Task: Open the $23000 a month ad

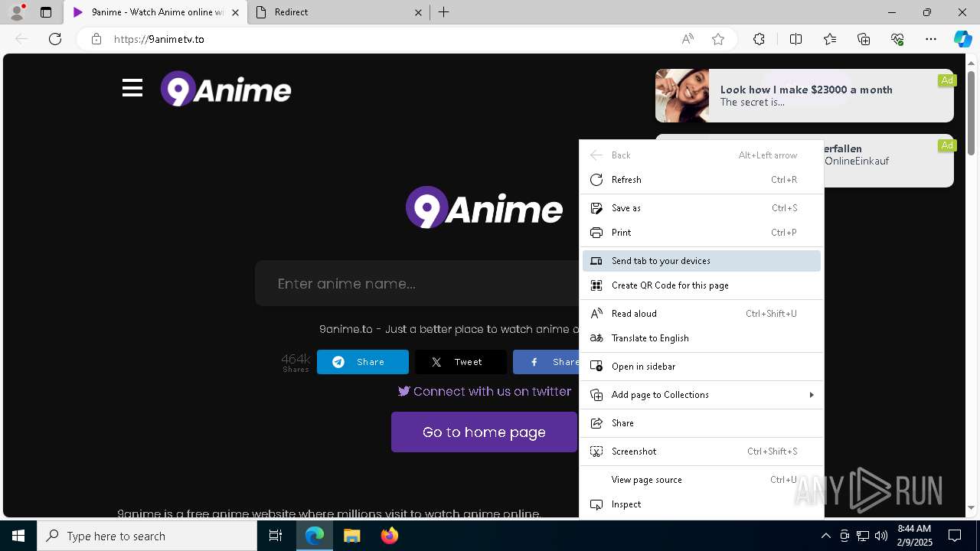Action: pyautogui.click(x=805, y=96)
